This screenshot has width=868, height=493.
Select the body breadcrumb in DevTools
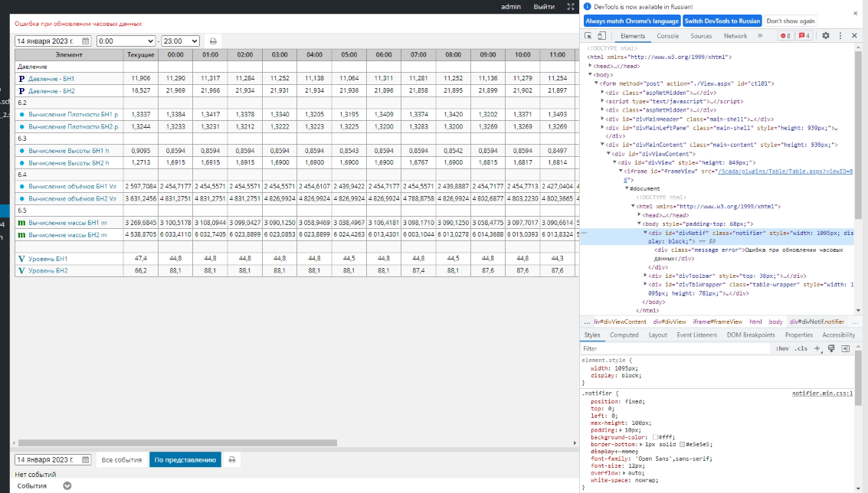(775, 322)
